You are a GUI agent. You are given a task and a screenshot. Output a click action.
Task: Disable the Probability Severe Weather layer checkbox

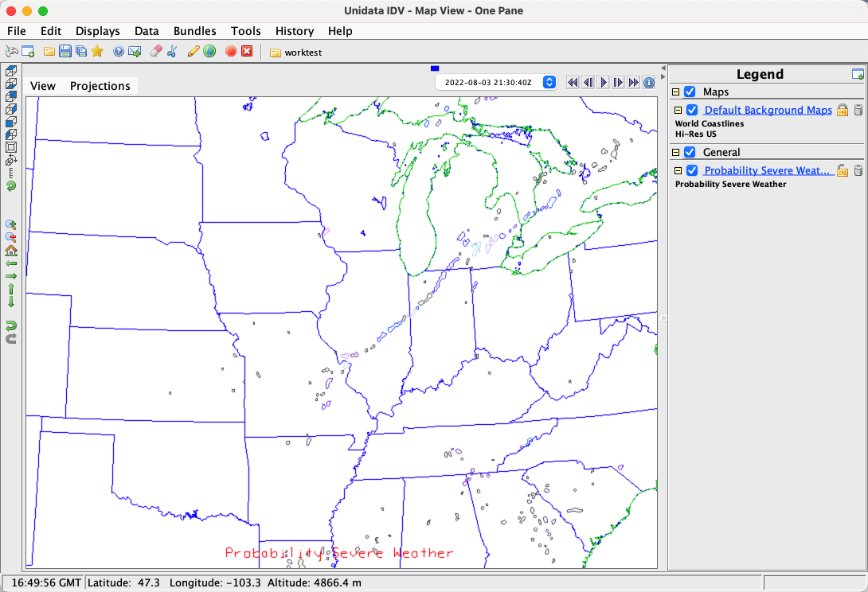coord(692,170)
